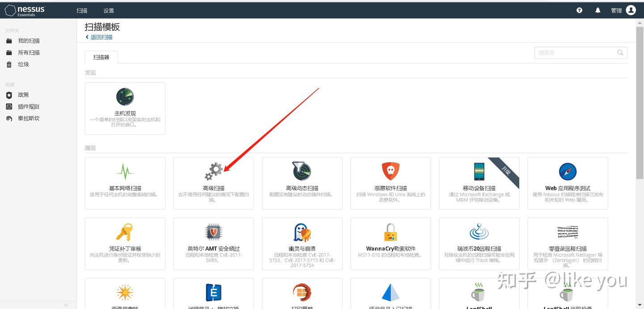Focus the 搜索库 search field
The image size is (644, 309).
coord(580,52)
